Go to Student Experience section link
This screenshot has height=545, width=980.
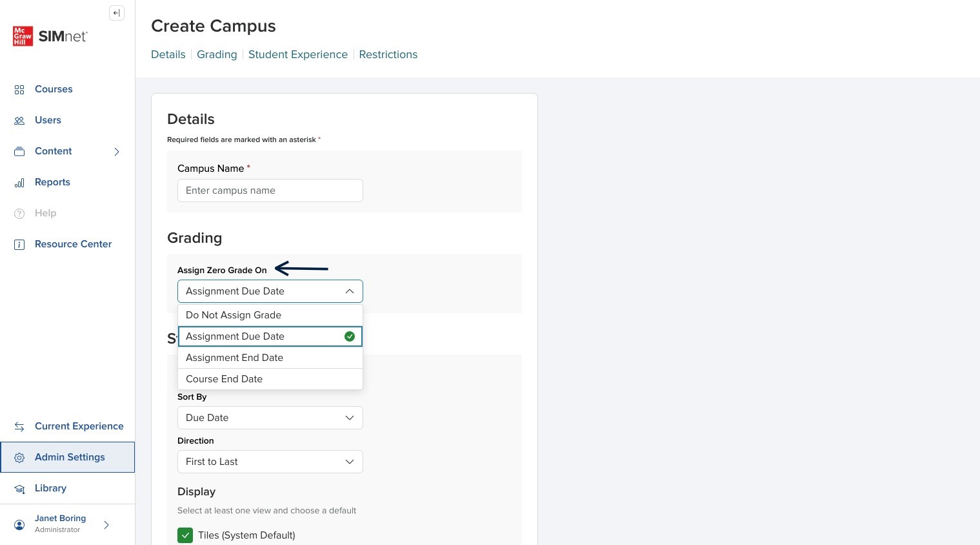tap(298, 54)
